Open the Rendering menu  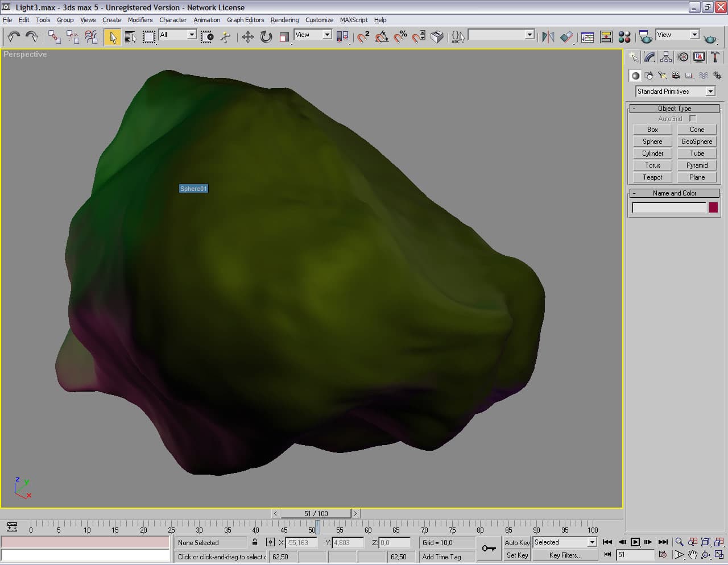(x=284, y=20)
